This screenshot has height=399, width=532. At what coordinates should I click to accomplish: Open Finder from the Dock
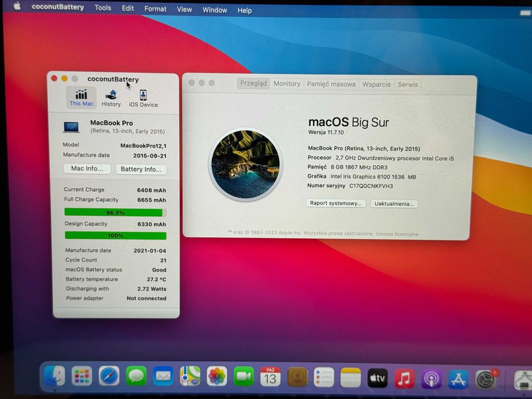coord(55,376)
